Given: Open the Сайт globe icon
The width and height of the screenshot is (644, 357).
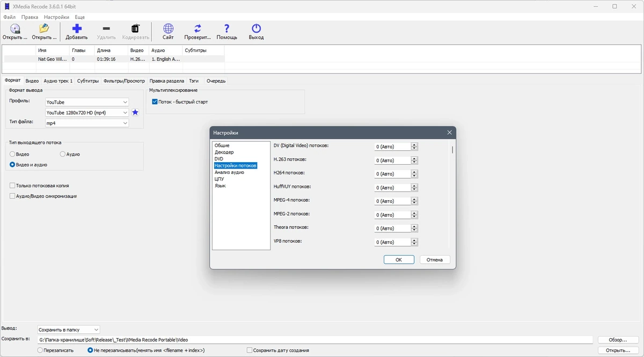Looking at the screenshot, I should click(x=168, y=29).
